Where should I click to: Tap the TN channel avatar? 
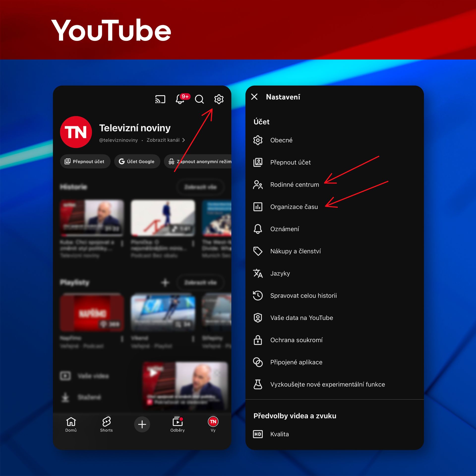(x=76, y=132)
